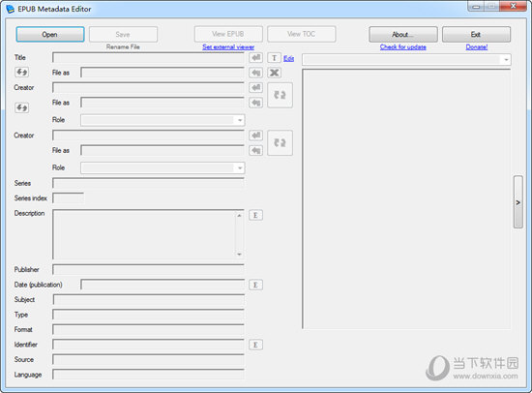532x393 pixels.
Task: Click the E button beside Date (publication)
Action: click(x=255, y=285)
